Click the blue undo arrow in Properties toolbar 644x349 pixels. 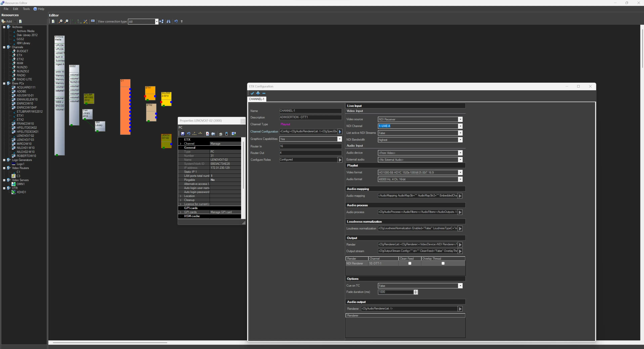coord(189,134)
